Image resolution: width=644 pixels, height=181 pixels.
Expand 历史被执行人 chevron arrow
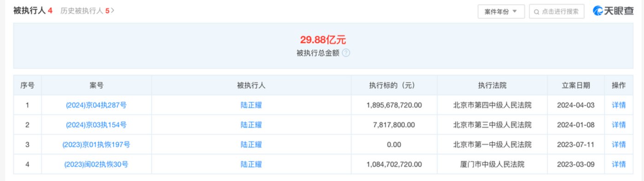tap(113, 10)
